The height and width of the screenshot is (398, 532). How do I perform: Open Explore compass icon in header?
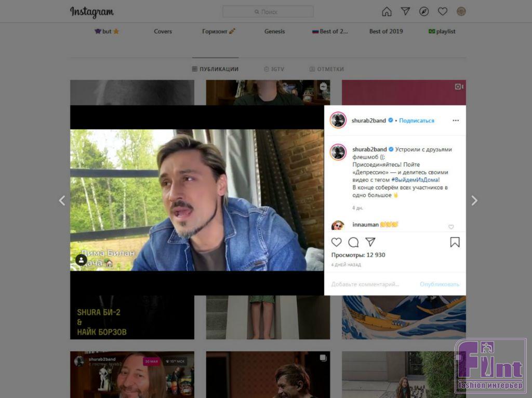[x=424, y=11]
